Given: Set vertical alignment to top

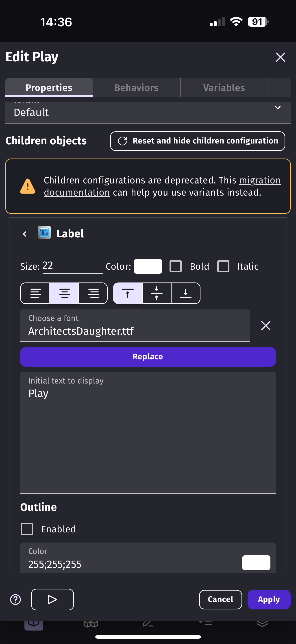Looking at the screenshot, I should 128,293.
